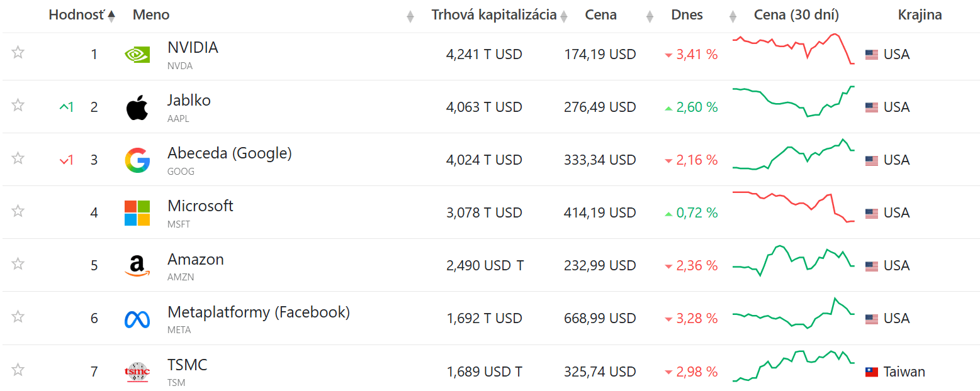Open the Jablko stock link
The image size is (980, 391).
pos(189,99)
